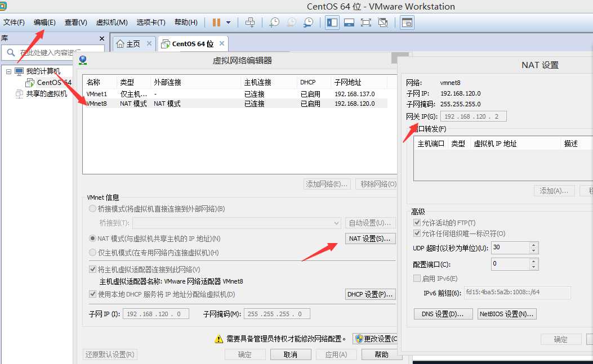The width and height of the screenshot is (593, 364).
Task: Increase UDP 超时 value with up arrow
Action: pos(534,245)
